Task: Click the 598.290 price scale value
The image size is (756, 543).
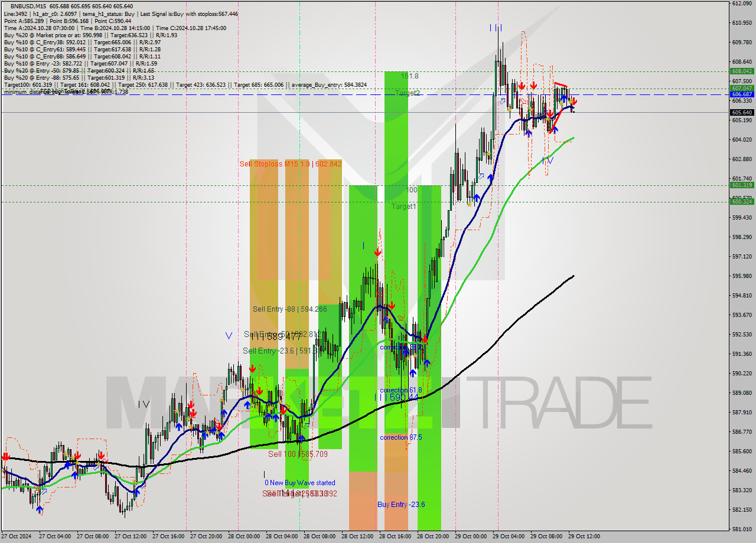Action: click(741, 237)
